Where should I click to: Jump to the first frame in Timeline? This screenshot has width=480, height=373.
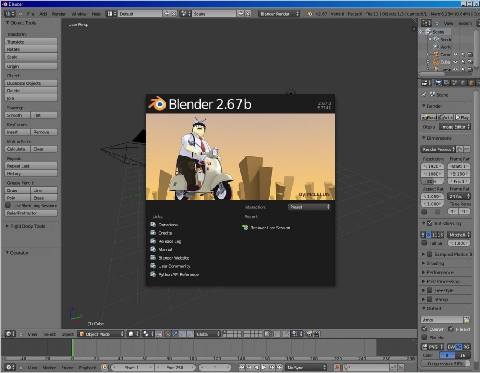pos(242,367)
